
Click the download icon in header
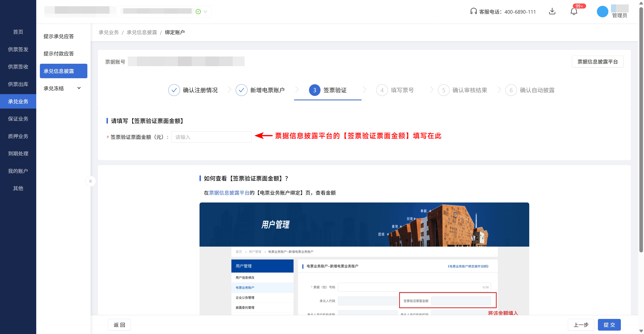coord(552,11)
